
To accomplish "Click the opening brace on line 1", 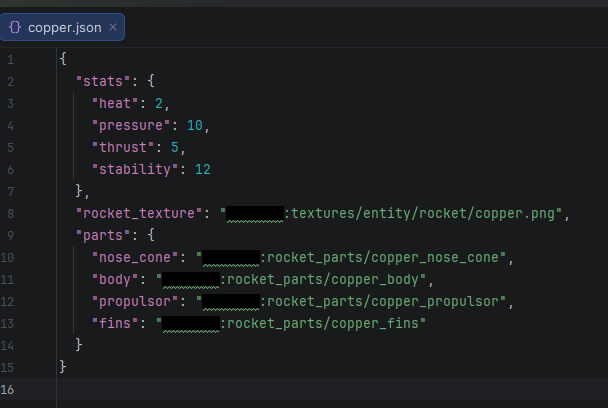I will click(63, 59).
